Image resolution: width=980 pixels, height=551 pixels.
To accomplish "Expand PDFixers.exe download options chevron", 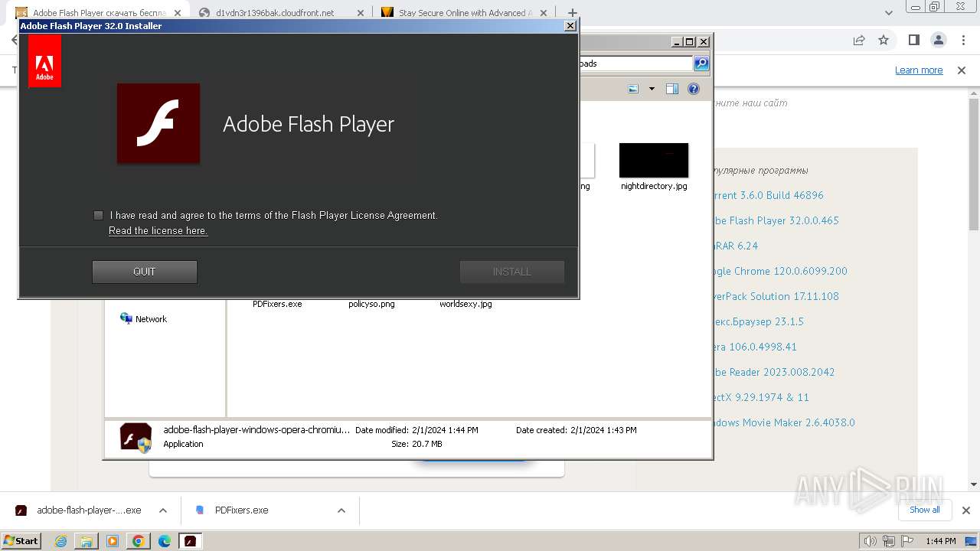I will (341, 510).
